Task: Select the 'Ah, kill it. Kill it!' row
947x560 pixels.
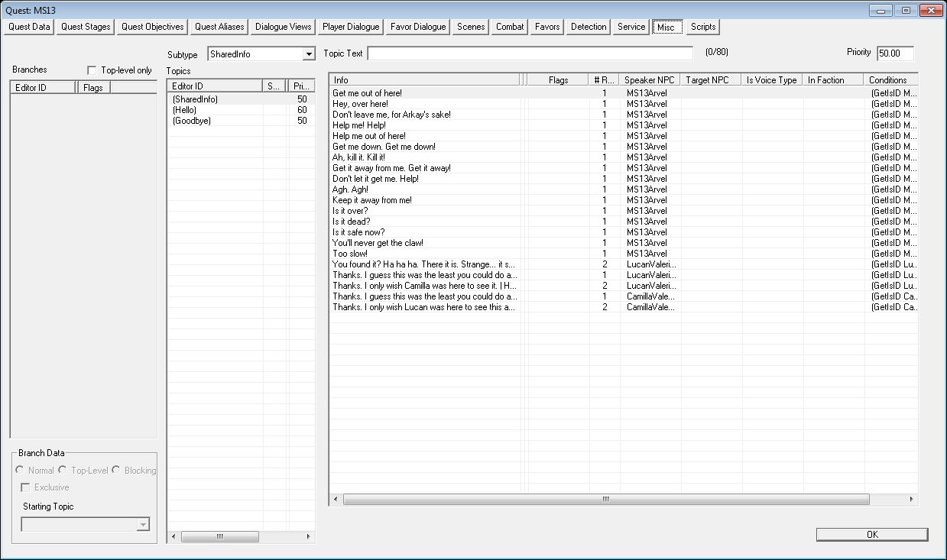Action: [623, 157]
